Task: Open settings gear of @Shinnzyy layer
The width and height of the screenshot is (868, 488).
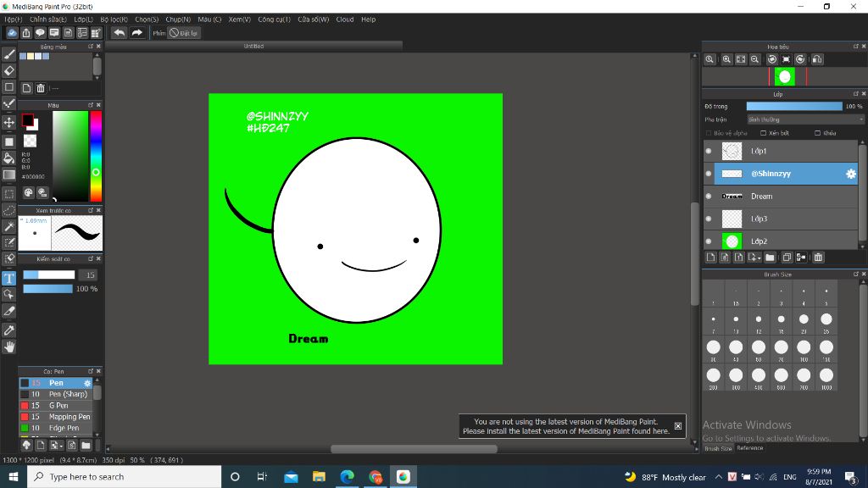Action: [851, 174]
